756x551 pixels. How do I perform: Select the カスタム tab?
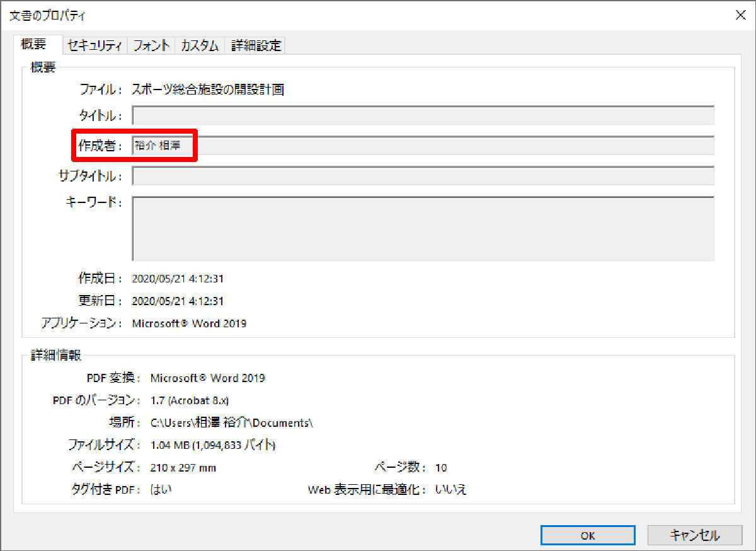pos(200,45)
